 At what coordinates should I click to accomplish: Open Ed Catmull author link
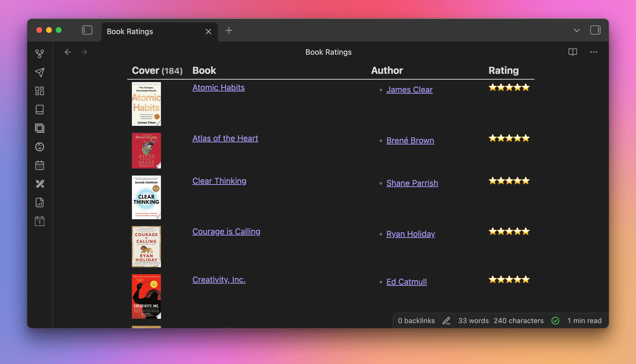coord(407,282)
